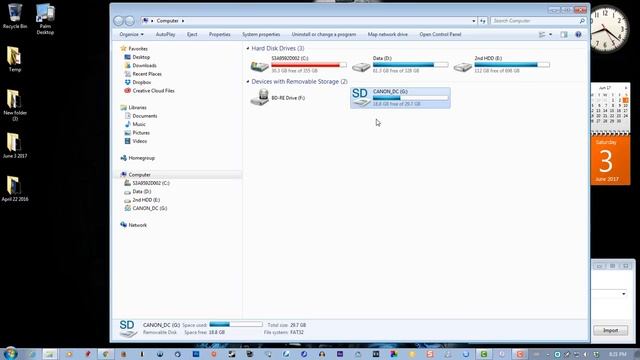The image size is (640, 360).
Task: Open the address bar history dropdown arrow
Action: [473, 21]
